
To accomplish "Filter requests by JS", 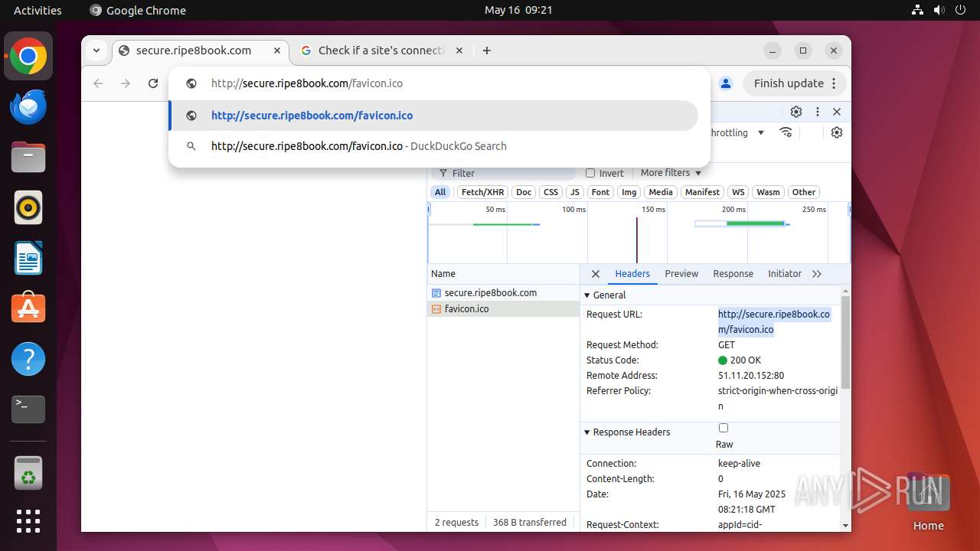I will (575, 192).
